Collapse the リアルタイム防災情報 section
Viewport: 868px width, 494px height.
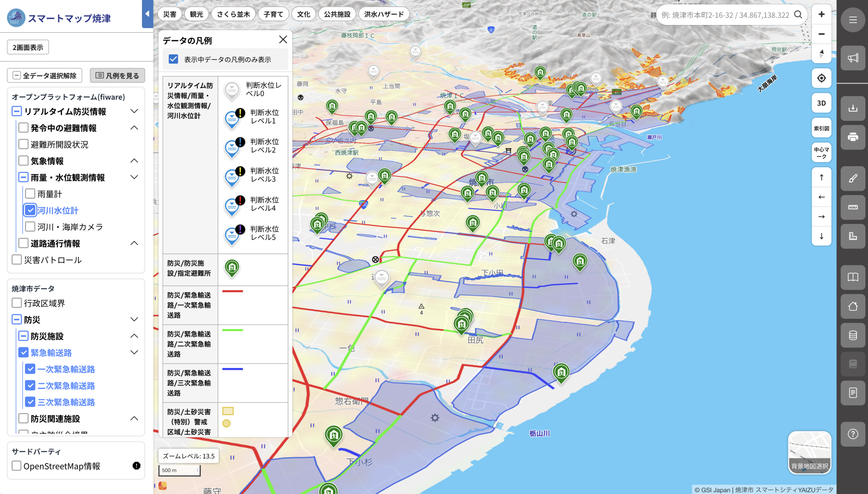[x=134, y=111]
